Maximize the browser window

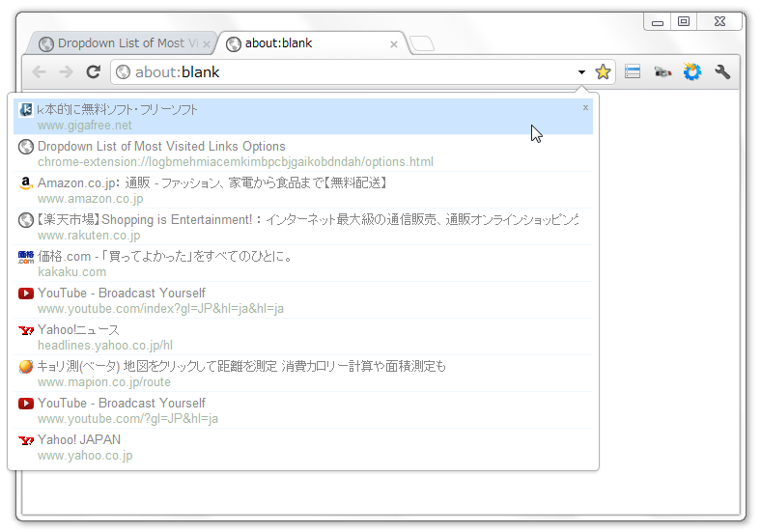click(684, 22)
